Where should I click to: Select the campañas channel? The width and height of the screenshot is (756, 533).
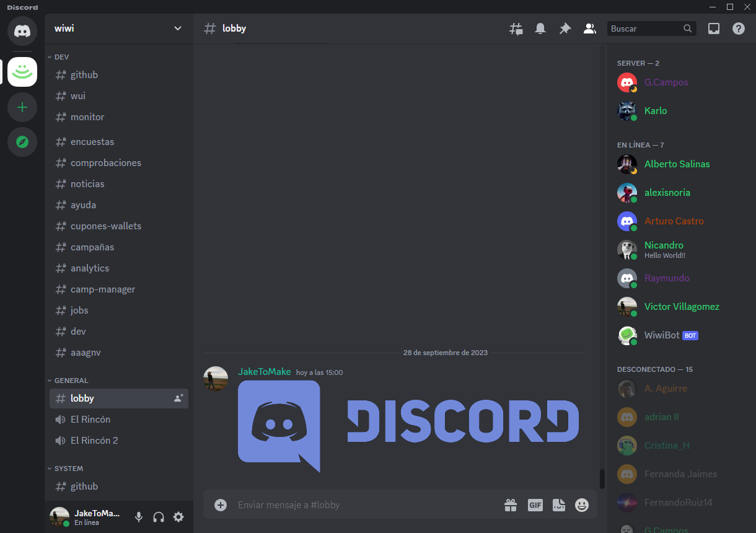point(119,247)
